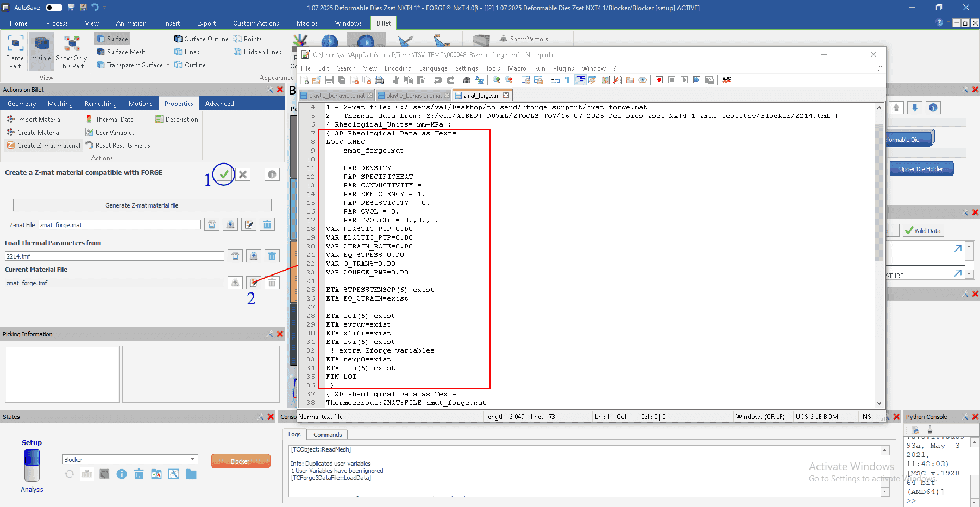Viewport: 980px width, 507px height.
Task: Click the Notepad++ vertical scrollbar thumb
Action: 879,190
